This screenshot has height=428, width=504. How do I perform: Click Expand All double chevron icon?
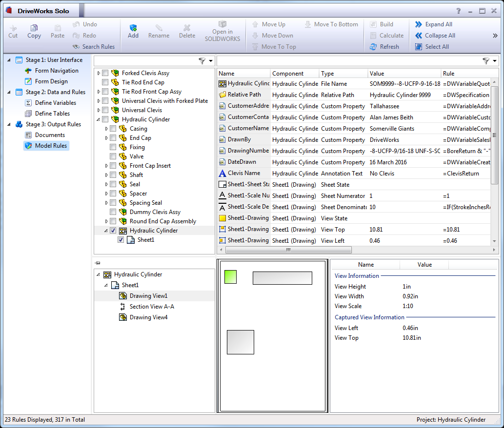[419, 24]
